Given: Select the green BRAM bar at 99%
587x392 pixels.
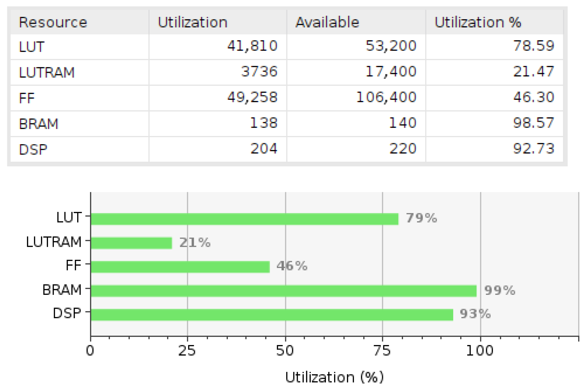Looking at the screenshot, I should pos(283,291).
